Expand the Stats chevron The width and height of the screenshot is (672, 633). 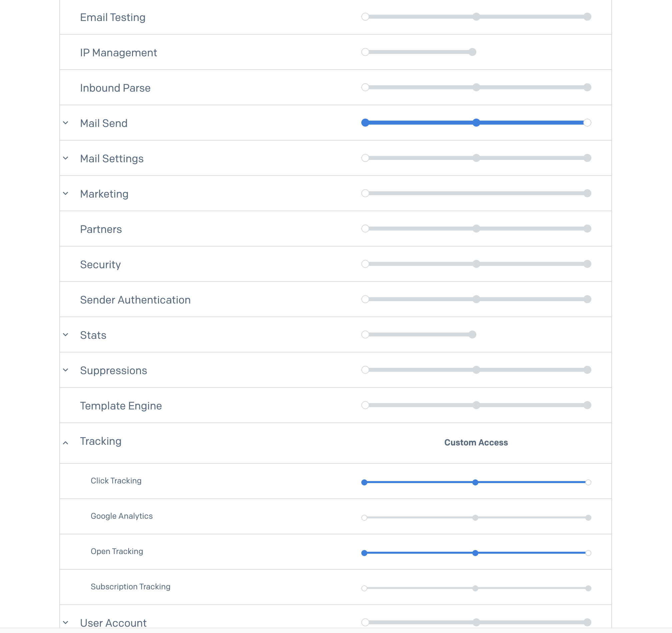pos(66,335)
